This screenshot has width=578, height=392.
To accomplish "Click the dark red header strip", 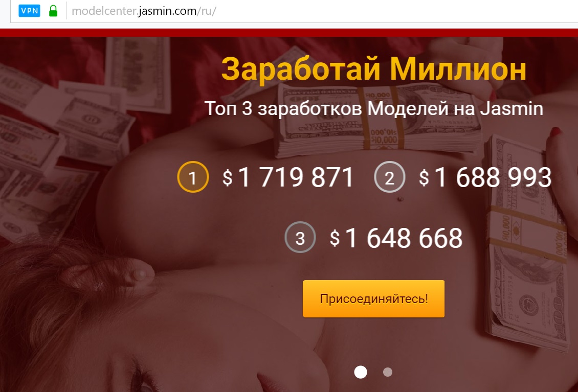I will [x=289, y=33].
